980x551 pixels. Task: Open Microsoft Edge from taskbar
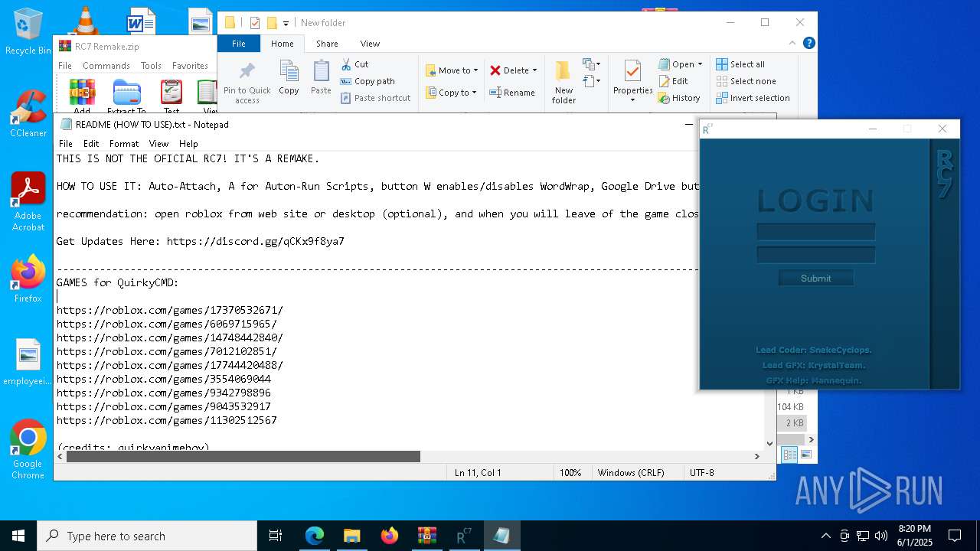click(315, 536)
